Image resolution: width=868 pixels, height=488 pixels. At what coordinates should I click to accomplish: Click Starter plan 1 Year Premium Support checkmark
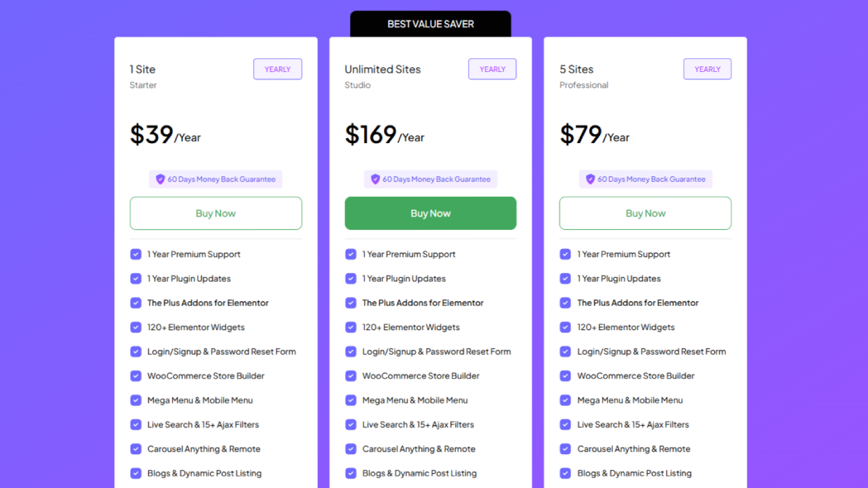click(136, 254)
